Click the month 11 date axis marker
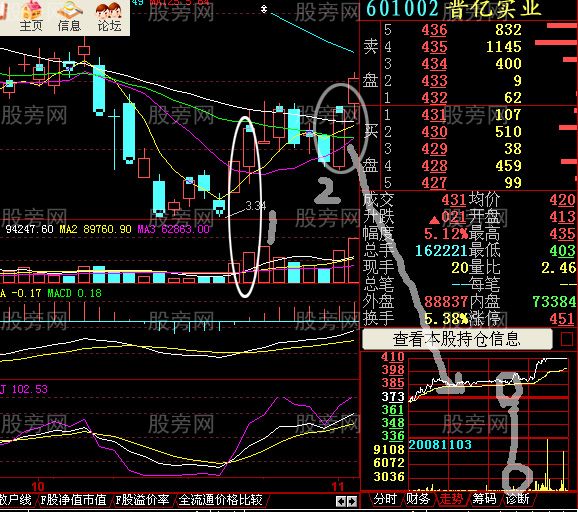The image size is (578, 512). click(338, 487)
